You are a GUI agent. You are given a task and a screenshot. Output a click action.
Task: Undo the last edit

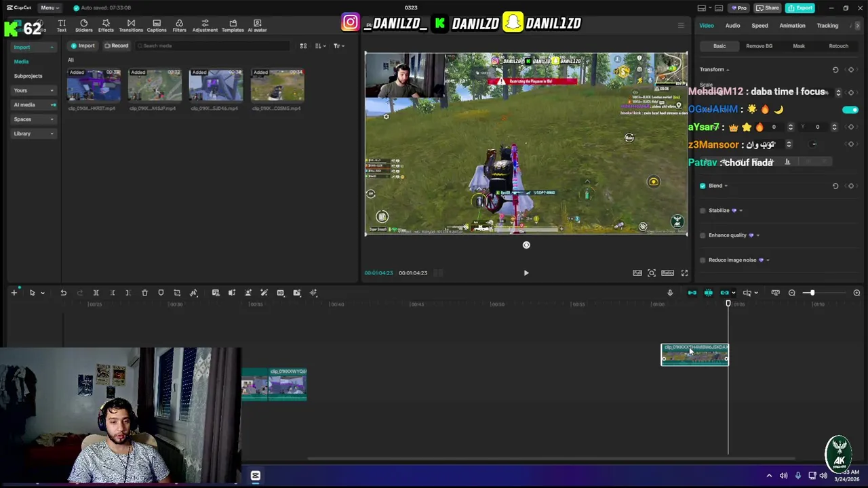click(x=63, y=293)
